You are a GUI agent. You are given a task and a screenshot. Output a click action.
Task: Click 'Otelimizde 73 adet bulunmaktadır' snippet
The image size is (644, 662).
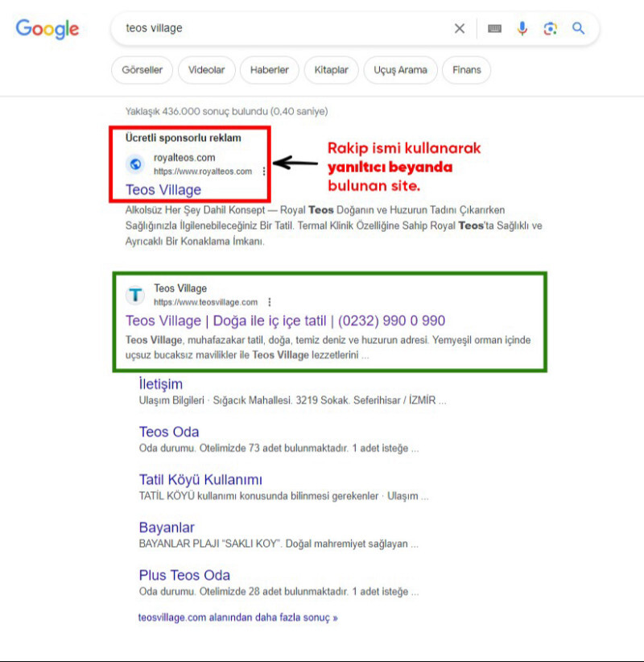[279, 448]
